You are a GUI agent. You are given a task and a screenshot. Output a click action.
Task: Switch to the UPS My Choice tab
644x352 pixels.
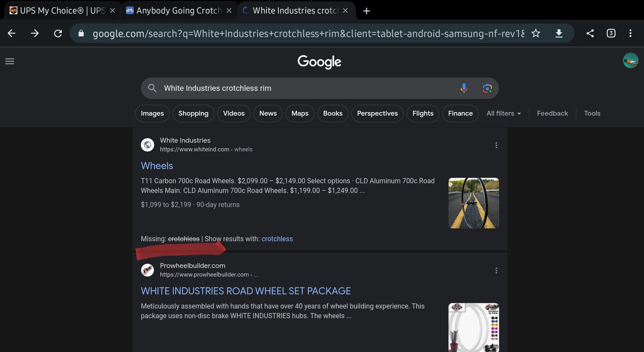pyautogui.click(x=62, y=11)
